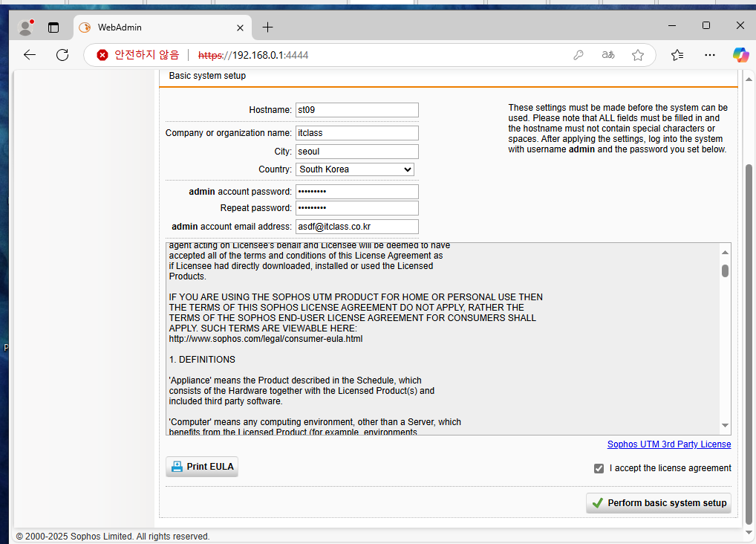Launch the Copilot sidebar icon
This screenshot has height=544, width=756.
click(740, 55)
